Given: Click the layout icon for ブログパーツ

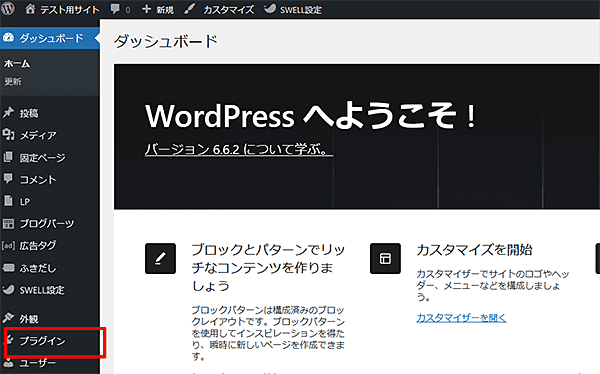Looking at the screenshot, I should [8, 223].
